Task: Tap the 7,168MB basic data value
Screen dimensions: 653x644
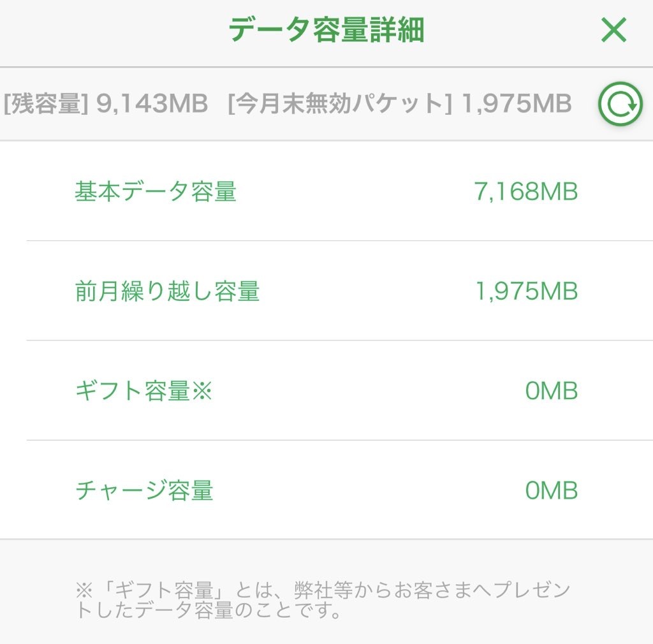Action: click(525, 191)
